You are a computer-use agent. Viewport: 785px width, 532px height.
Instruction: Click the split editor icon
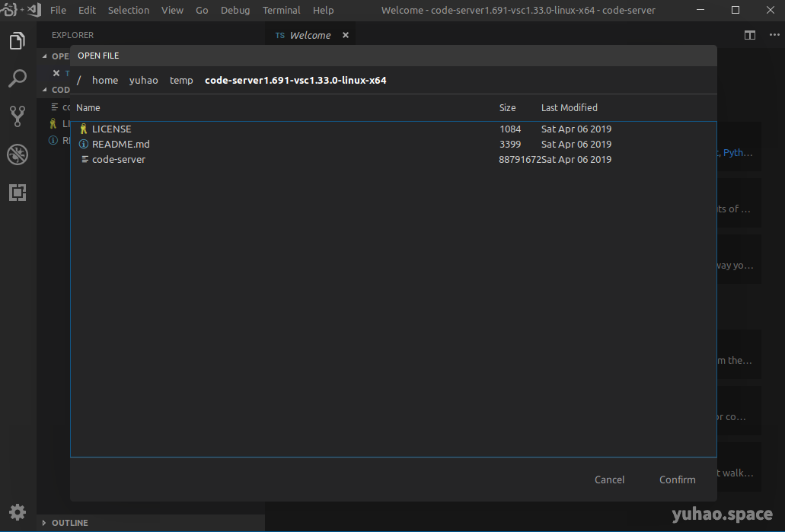tap(749, 35)
